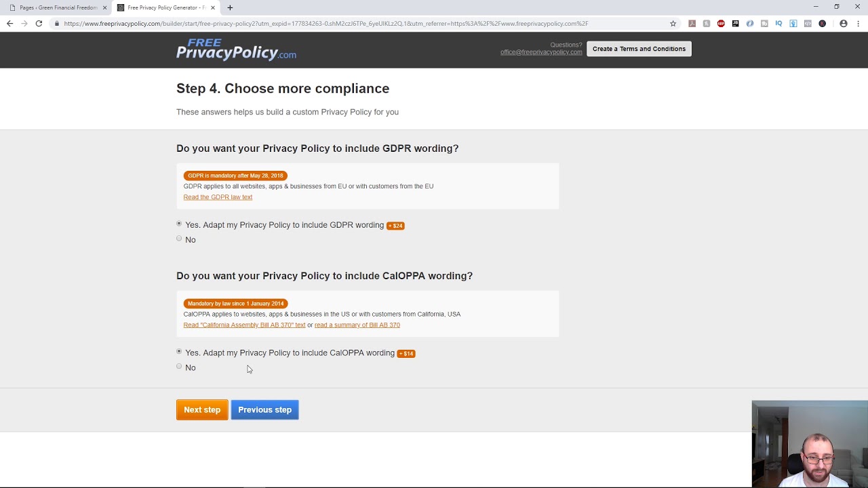
Task: Open the office@freeprivacypolicy.com email link
Action: (541, 52)
